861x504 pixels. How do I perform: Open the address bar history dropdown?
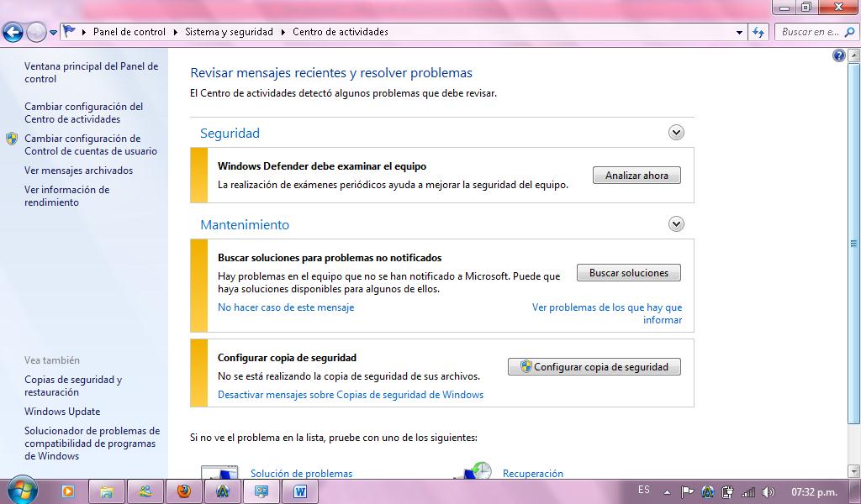[739, 33]
